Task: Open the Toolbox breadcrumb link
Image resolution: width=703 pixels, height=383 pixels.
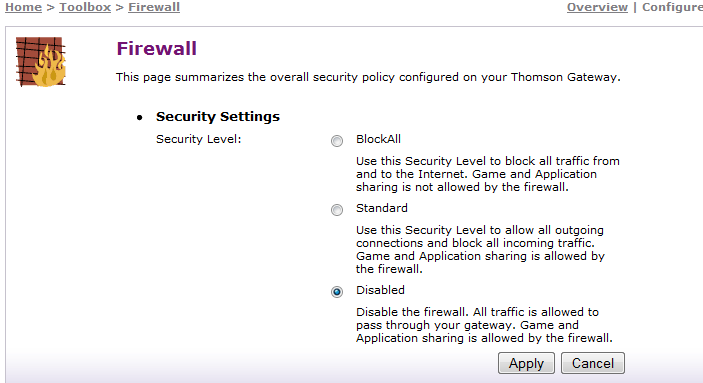Action: click(85, 7)
